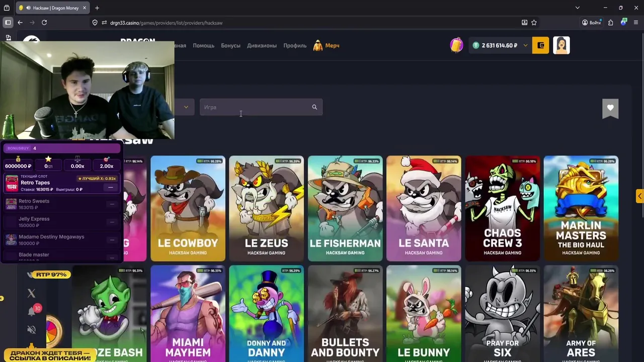Open the Chaos Crew 3 game card

pyautogui.click(x=502, y=209)
